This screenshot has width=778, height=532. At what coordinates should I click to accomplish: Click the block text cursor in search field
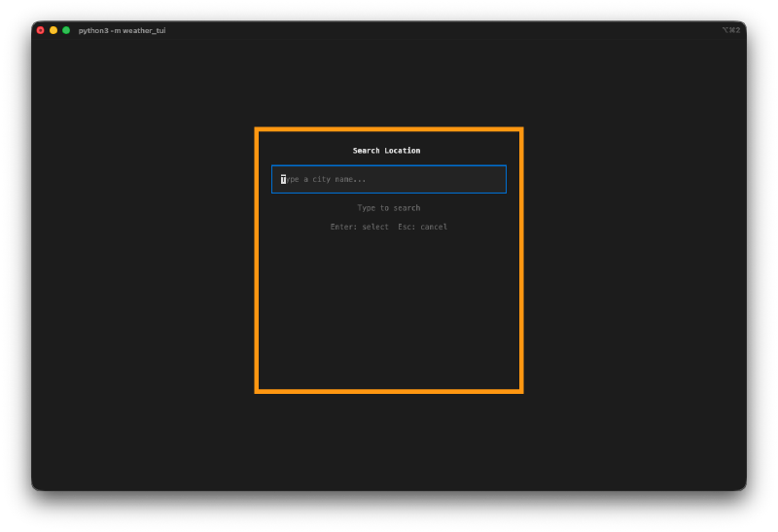click(284, 179)
